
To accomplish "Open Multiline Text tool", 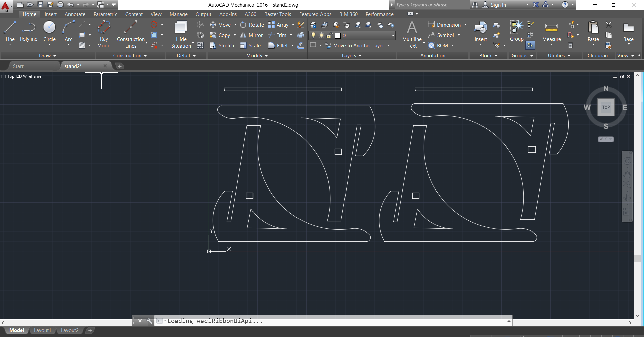I will click(x=412, y=34).
